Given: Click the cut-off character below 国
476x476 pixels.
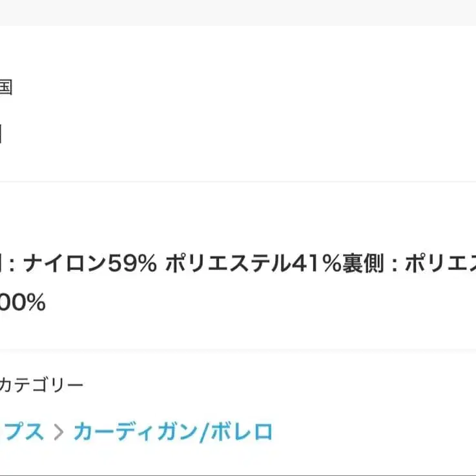Looking at the screenshot, I should point(2,135).
